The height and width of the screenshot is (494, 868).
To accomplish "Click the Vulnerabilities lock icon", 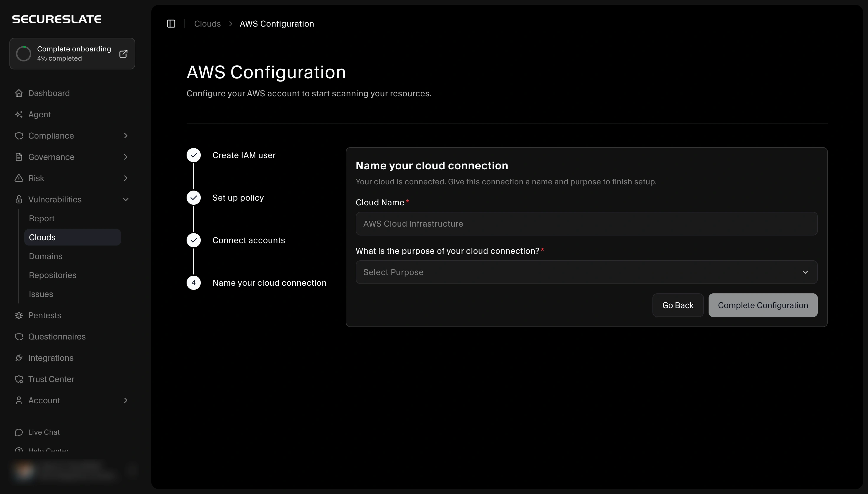I will [19, 199].
